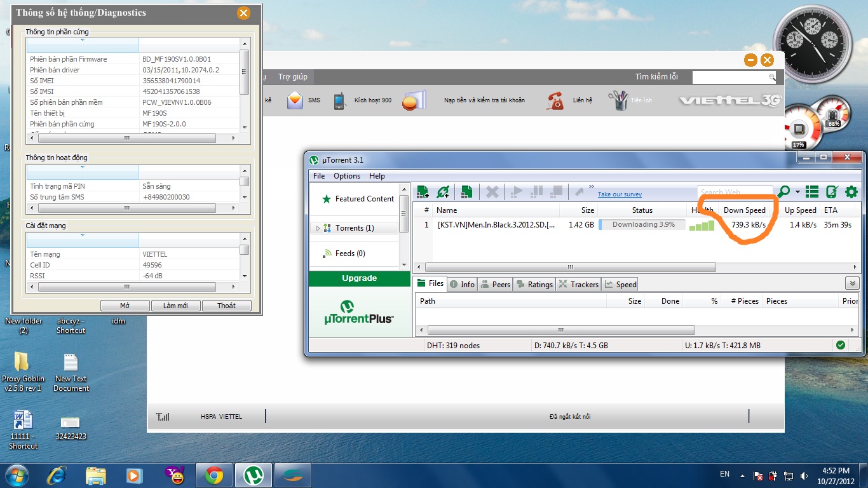The width and height of the screenshot is (868, 488).
Task: Click the Take our survey link
Action: (x=620, y=194)
